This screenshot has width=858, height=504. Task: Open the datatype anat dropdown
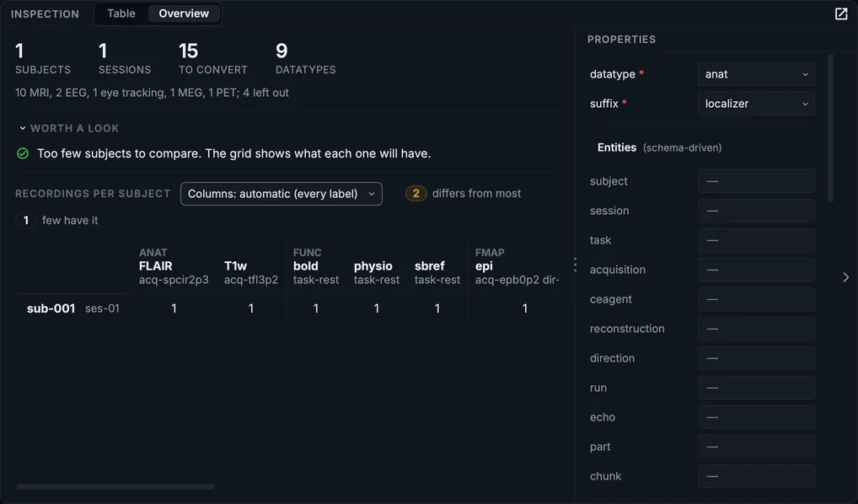(x=756, y=74)
